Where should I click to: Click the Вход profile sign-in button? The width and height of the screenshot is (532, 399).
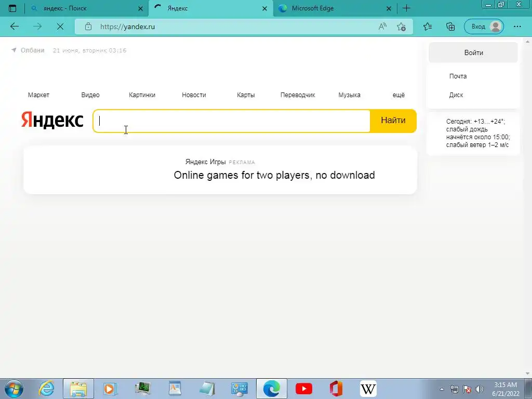[484, 26]
